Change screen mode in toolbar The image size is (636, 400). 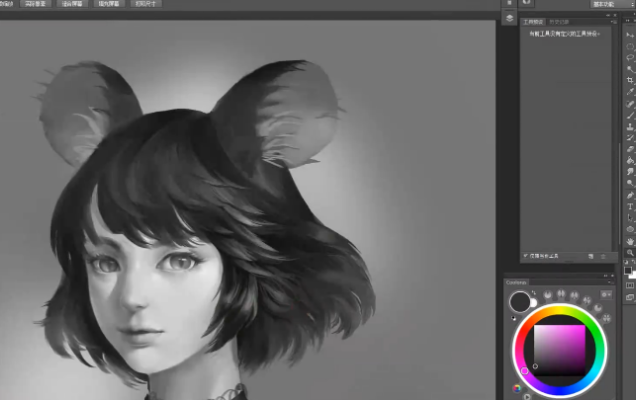[x=630, y=297]
